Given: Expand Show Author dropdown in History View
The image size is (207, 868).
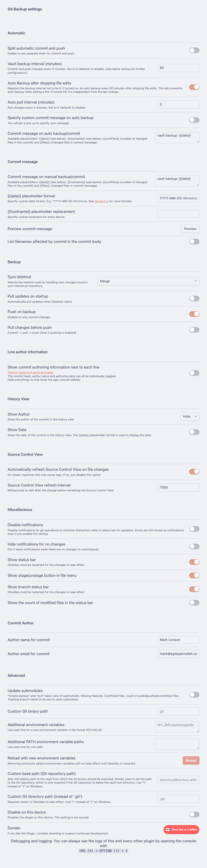Looking at the screenshot, I should click(x=190, y=417).
